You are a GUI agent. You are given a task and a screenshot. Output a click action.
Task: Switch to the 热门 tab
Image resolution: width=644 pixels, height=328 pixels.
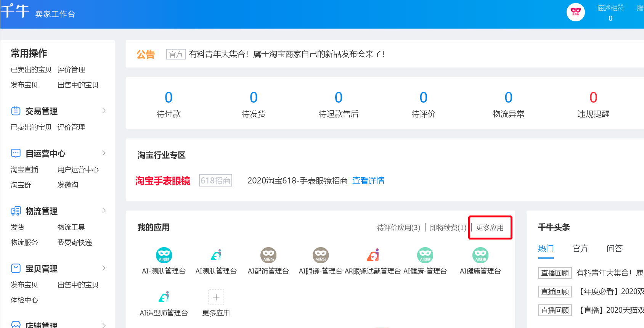coord(546,249)
